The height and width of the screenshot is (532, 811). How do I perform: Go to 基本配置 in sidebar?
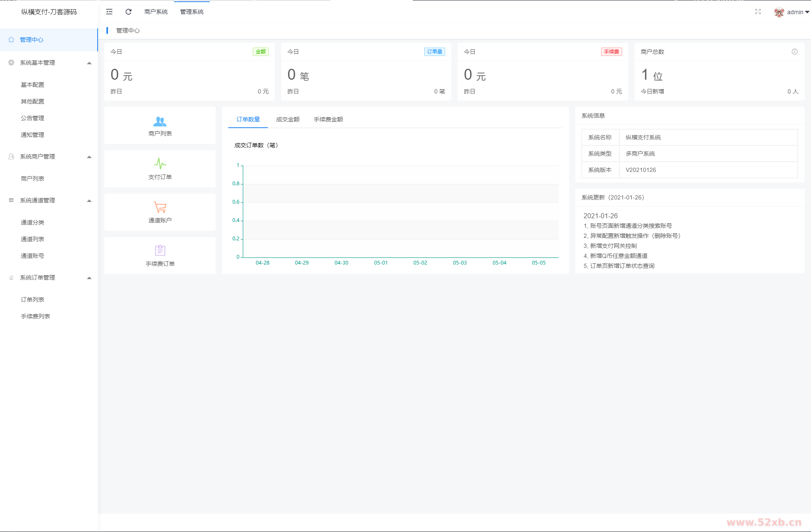point(33,85)
